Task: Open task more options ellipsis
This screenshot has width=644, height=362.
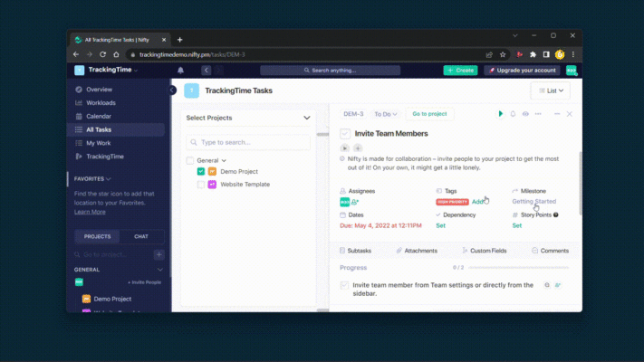Action: [538, 114]
